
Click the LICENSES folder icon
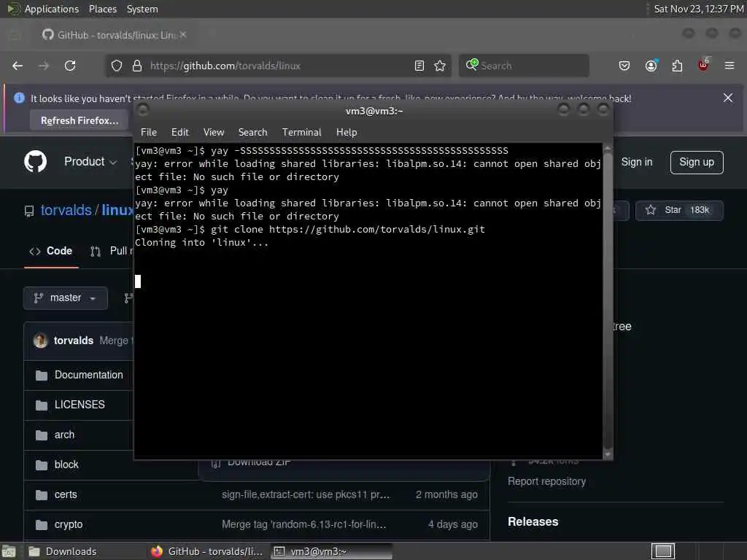tap(42, 405)
